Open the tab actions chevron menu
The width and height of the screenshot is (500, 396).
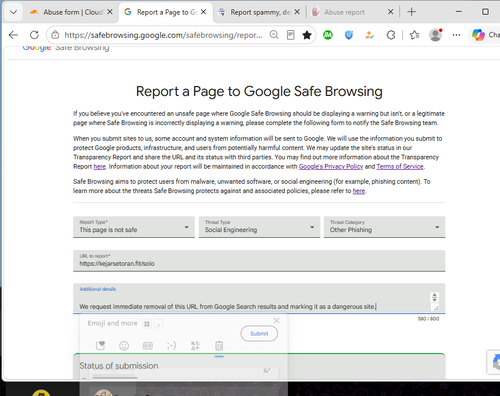point(13,12)
